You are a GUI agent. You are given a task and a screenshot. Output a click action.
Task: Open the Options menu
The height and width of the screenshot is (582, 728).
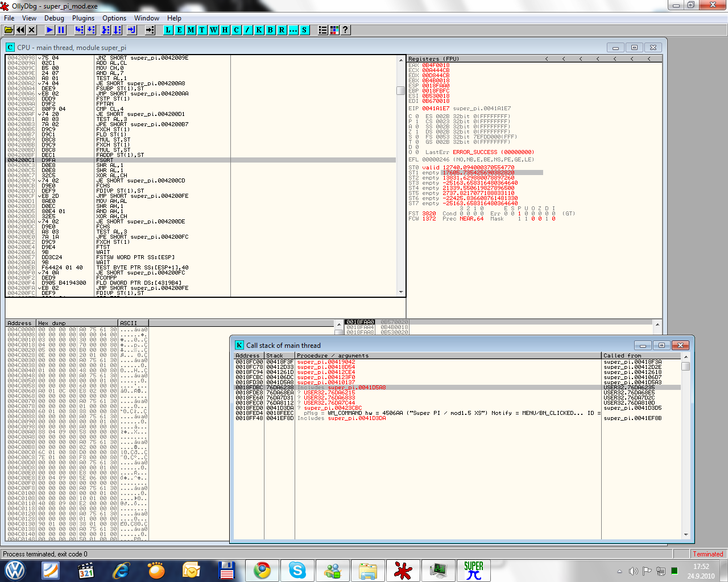point(114,18)
